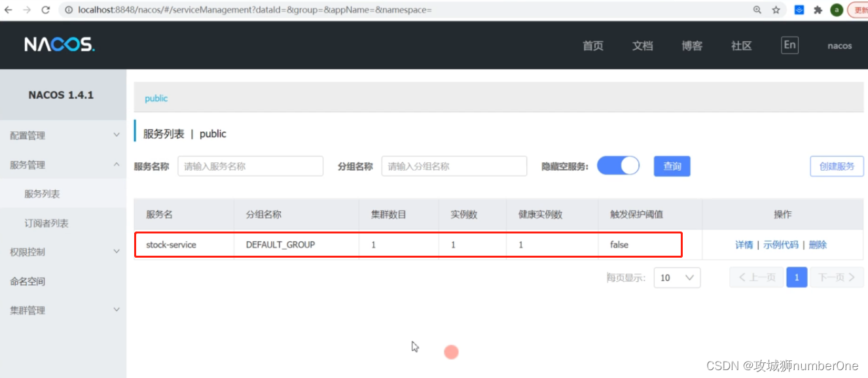Image resolution: width=868 pixels, height=378 pixels.
Task: Expand the 权限控制 sidebar menu
Action: point(63,252)
